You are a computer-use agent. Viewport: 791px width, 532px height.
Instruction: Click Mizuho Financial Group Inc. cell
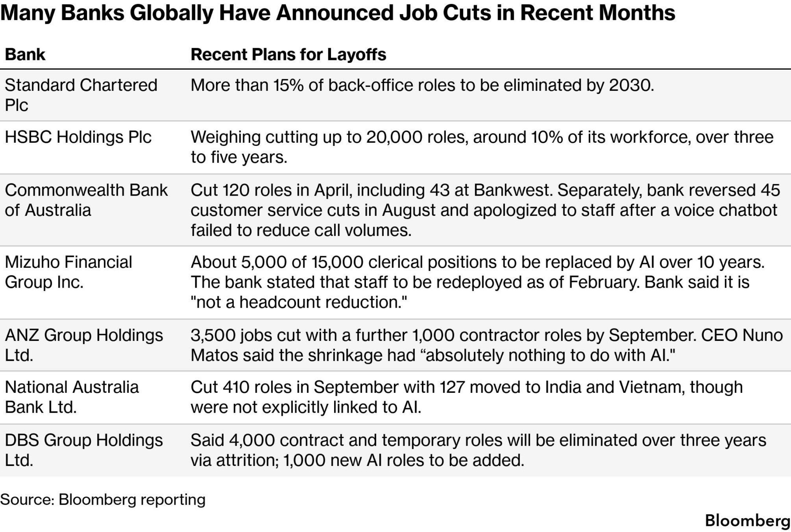click(68, 272)
